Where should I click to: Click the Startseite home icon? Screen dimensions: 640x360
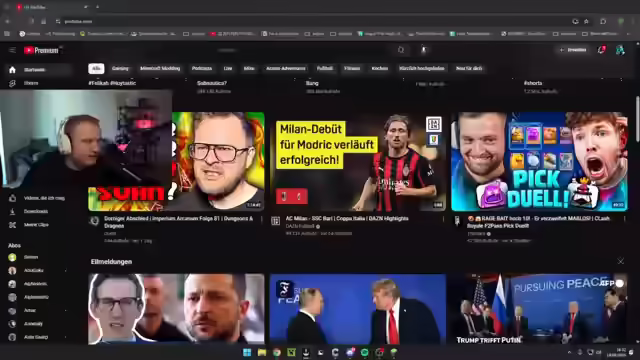(x=12, y=70)
